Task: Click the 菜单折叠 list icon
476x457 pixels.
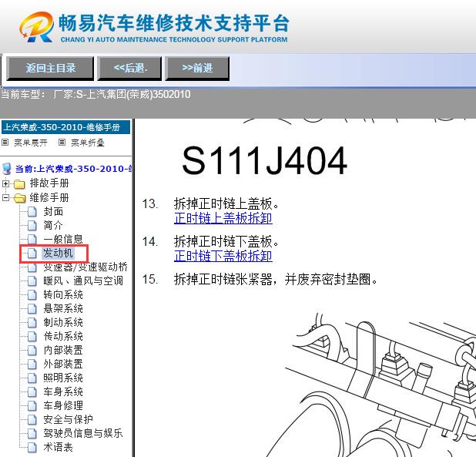Action: (62, 142)
